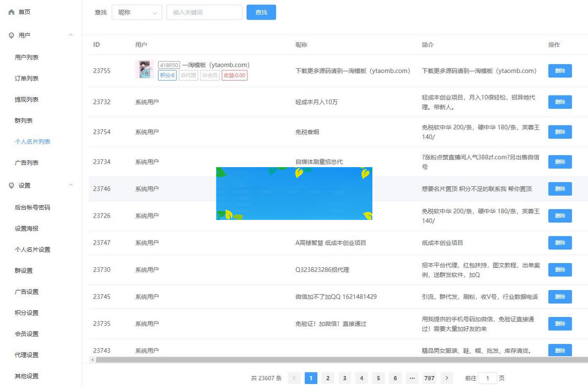Jump to page 787 in pagination
The width and height of the screenshot is (588, 387).
point(429,378)
